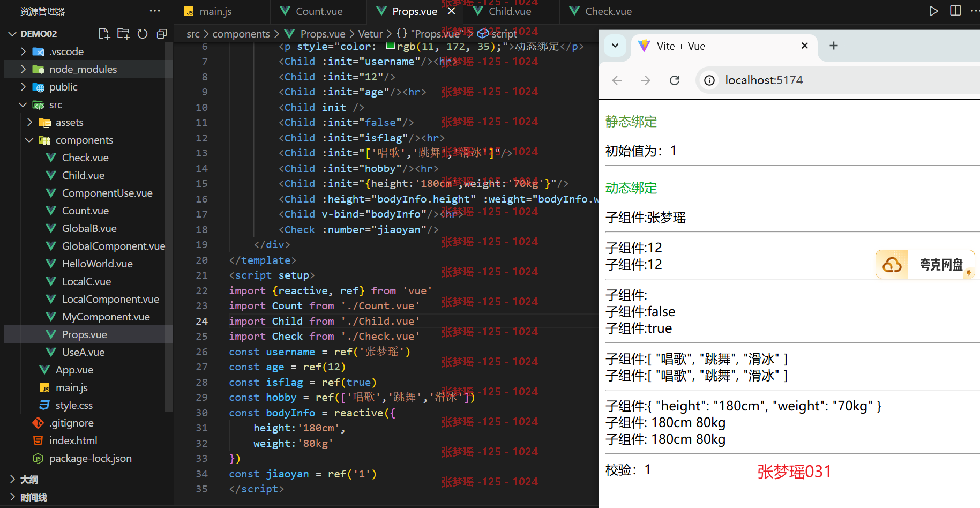
Task: Click the Vetur breadcrumb segment
Action: click(x=370, y=34)
